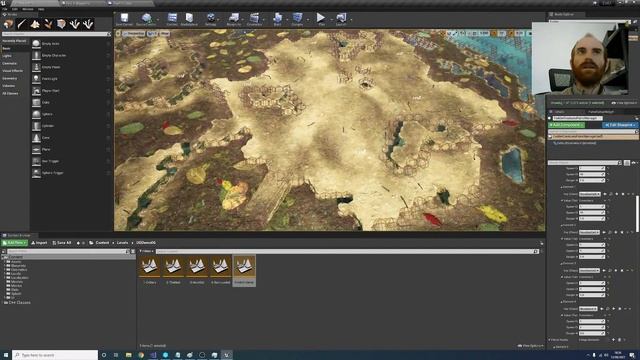
Task: Open the Edit menu
Action: [x=15, y=9]
